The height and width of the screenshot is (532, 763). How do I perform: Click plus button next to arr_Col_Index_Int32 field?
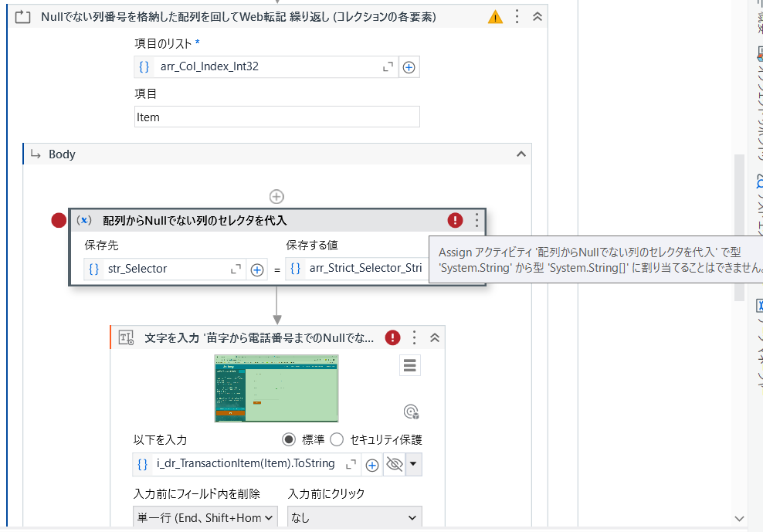[409, 67]
